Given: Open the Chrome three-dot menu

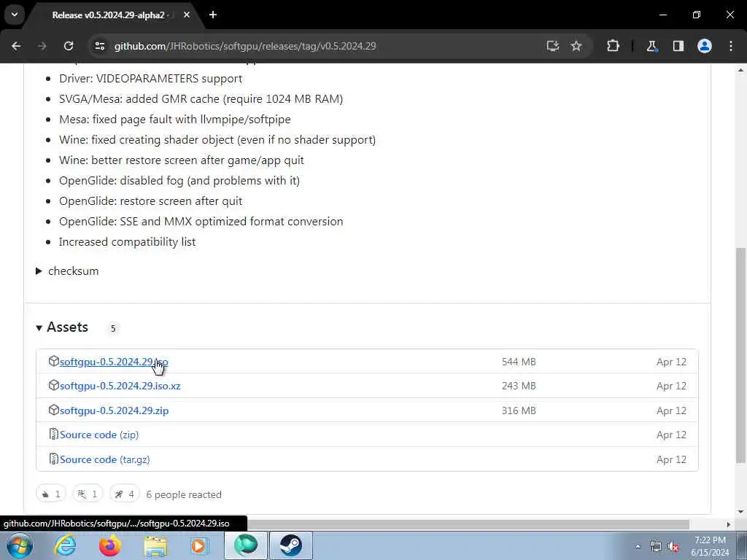Looking at the screenshot, I should (x=731, y=46).
